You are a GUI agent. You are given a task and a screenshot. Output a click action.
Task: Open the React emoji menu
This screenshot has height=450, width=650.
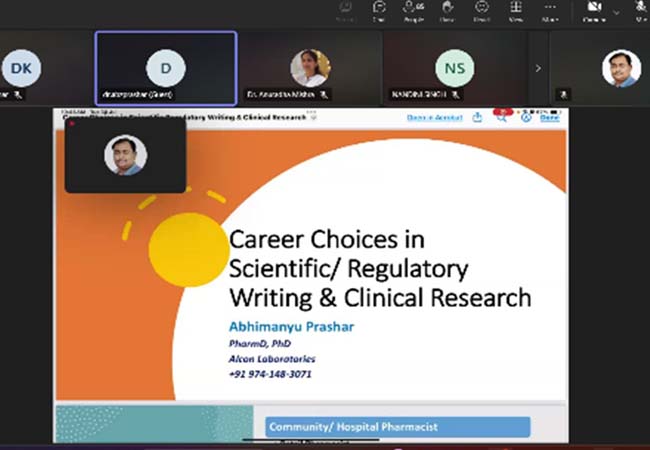click(x=482, y=11)
